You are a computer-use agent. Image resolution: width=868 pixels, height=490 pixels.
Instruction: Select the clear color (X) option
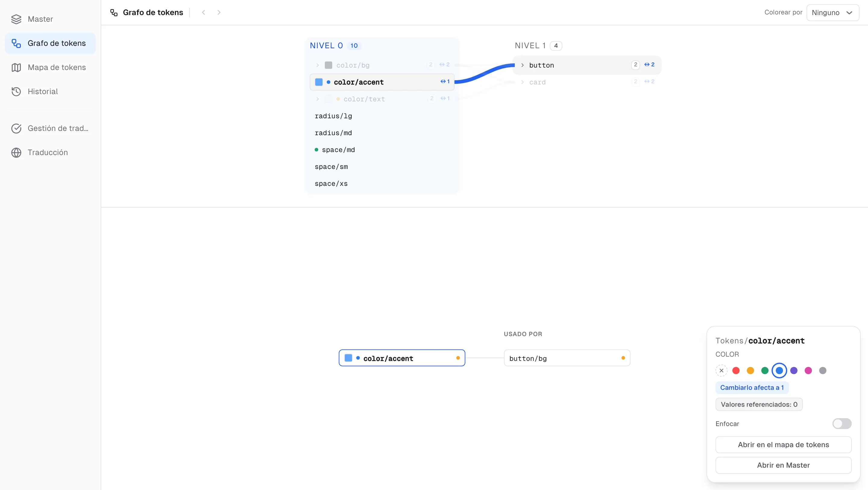tap(722, 370)
